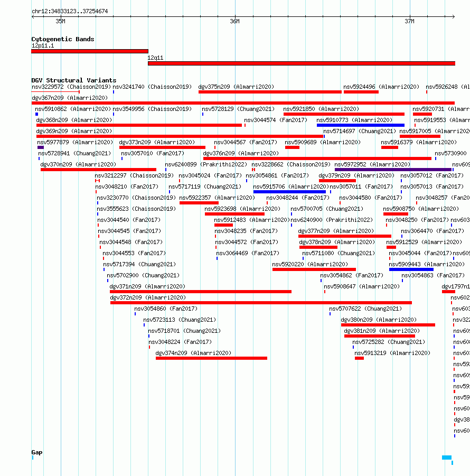This screenshot has height=476, width=470.
Task: Open variant label nsv5924496 (Almarri2020)
Action: [x=381, y=87]
